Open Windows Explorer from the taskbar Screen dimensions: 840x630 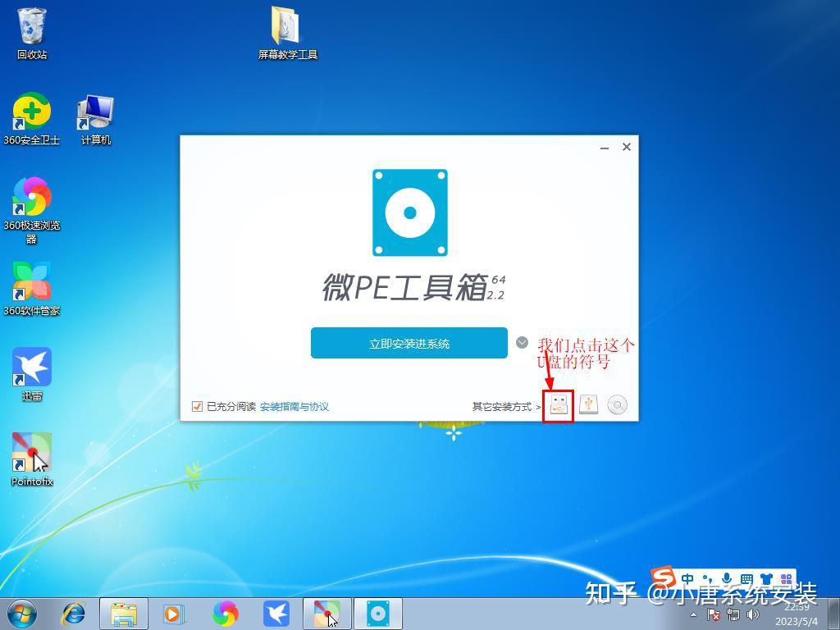click(124, 614)
